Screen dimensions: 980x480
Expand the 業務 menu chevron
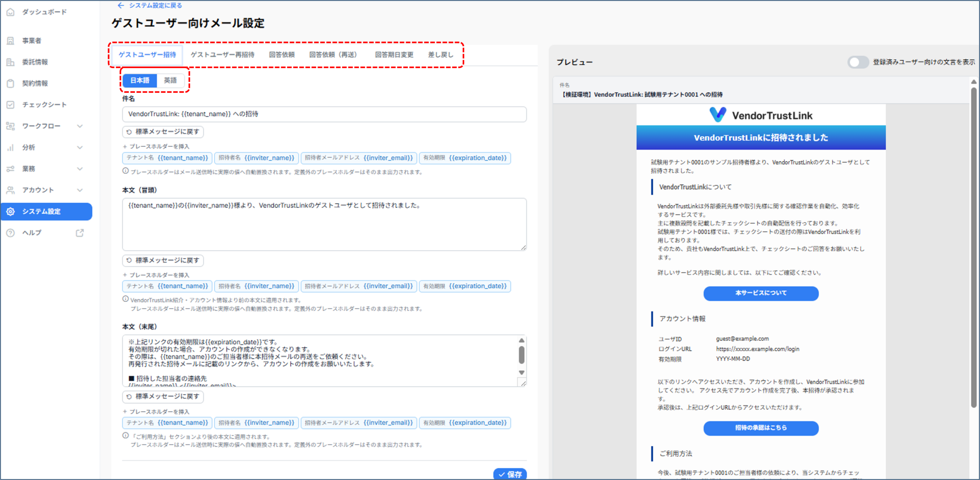pyautogui.click(x=80, y=169)
